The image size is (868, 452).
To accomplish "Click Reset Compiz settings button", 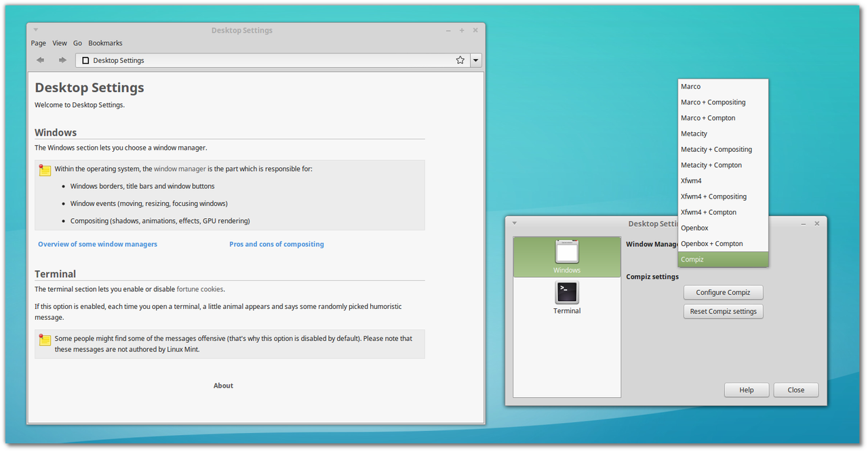I will [x=723, y=312].
